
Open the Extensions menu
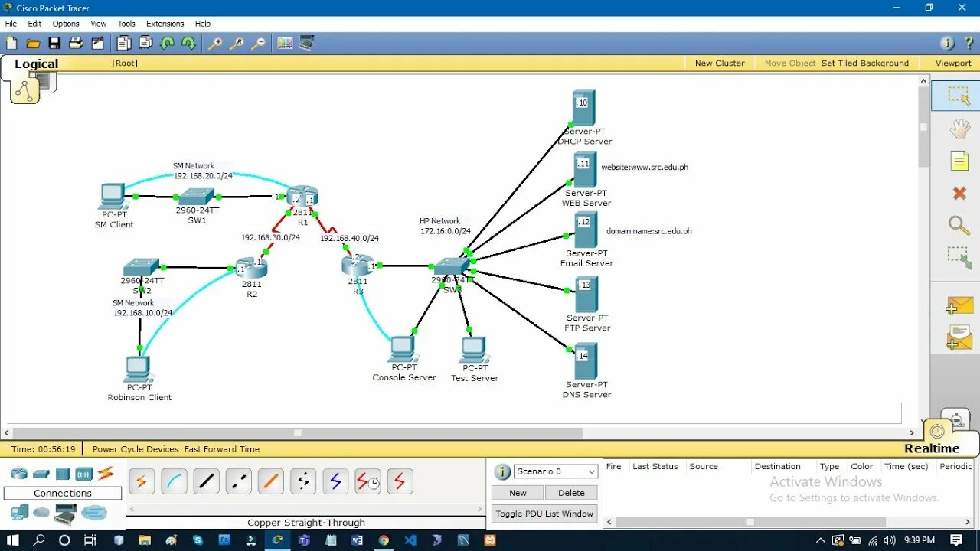(165, 24)
